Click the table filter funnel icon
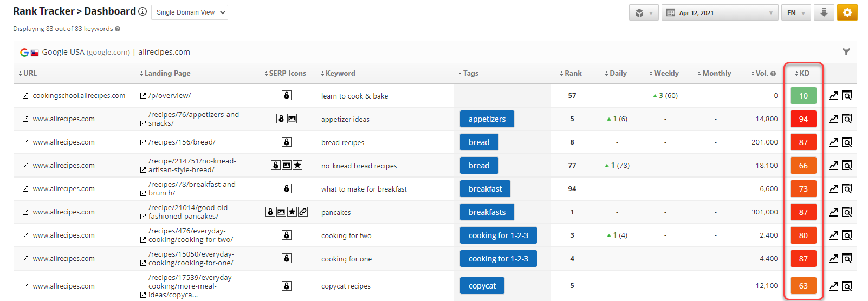Viewport: 868px width, 301px height. coord(846,52)
